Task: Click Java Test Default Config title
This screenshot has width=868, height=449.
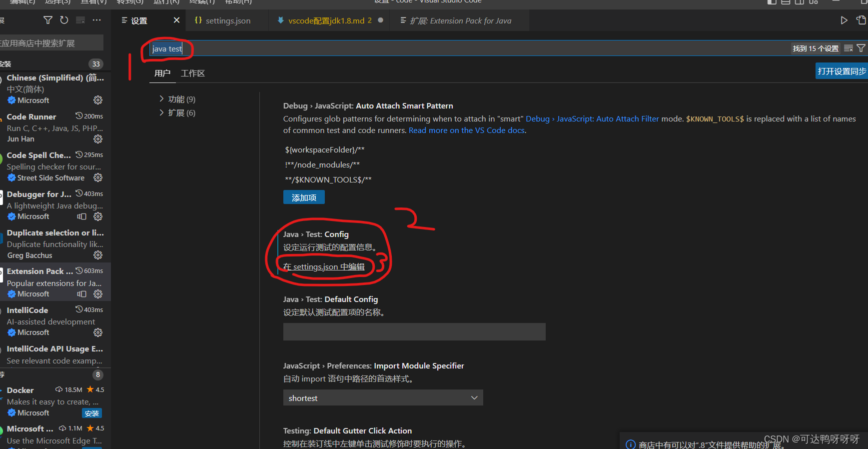Action: pyautogui.click(x=330, y=299)
